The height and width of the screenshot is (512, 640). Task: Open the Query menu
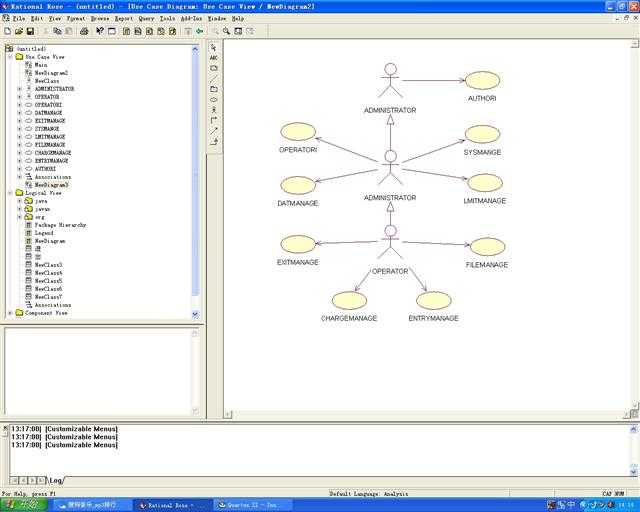coord(146,19)
